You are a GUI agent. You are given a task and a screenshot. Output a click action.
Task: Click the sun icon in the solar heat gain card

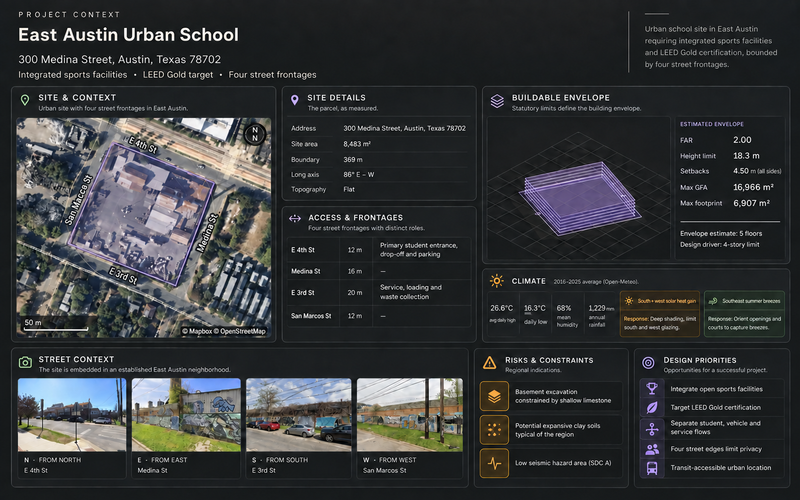(x=629, y=301)
